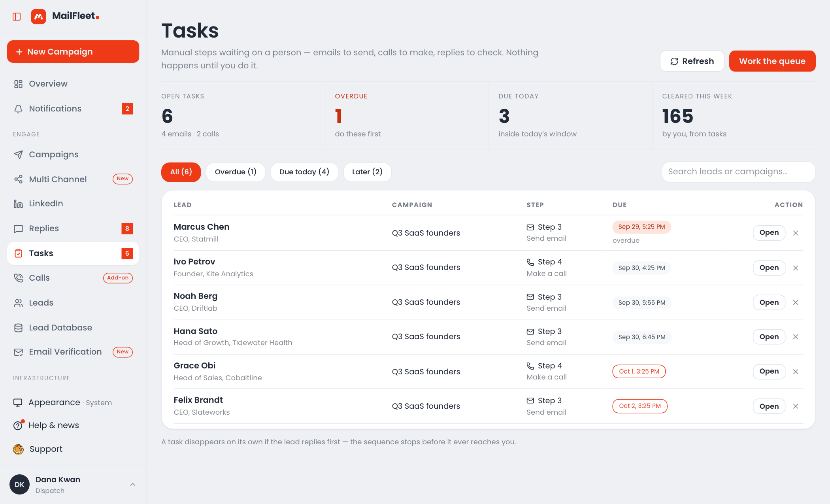Open the Replies speech-bubble icon
This screenshot has width=830, height=504.
pos(18,228)
